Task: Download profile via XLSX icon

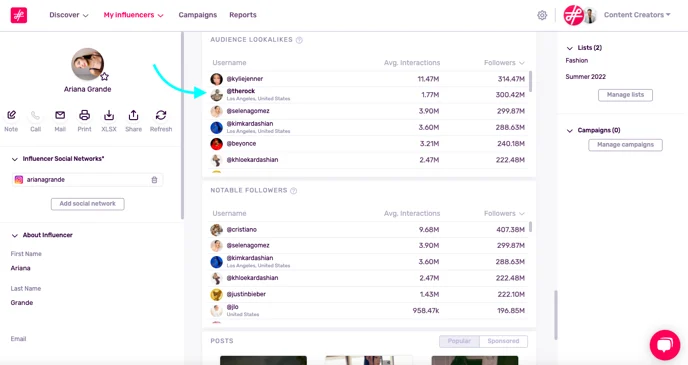Action: (109, 115)
